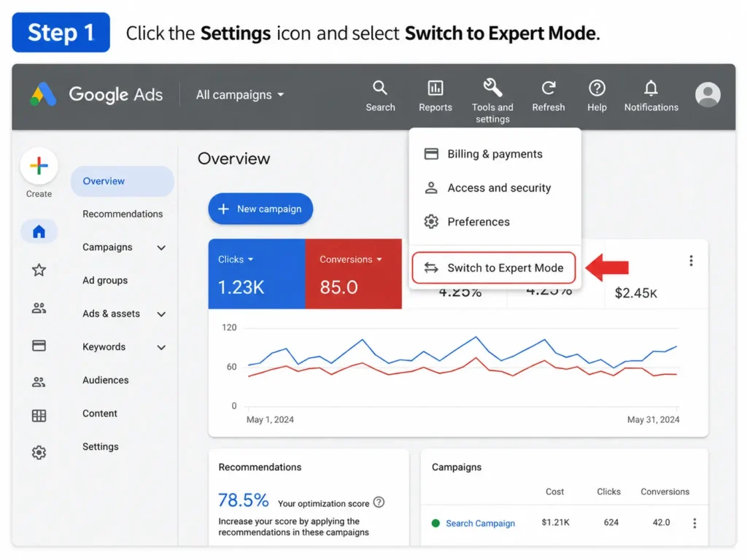Open the Search icon in top bar

(379, 88)
